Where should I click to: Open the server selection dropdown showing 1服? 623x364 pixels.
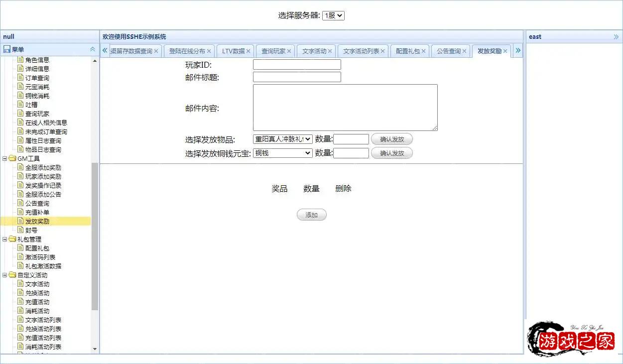pos(333,15)
